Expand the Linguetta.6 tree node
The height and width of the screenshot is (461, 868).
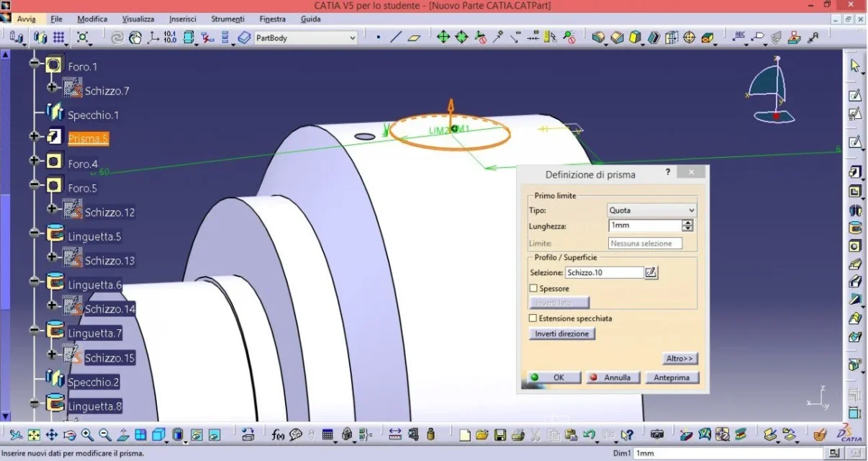35,281
